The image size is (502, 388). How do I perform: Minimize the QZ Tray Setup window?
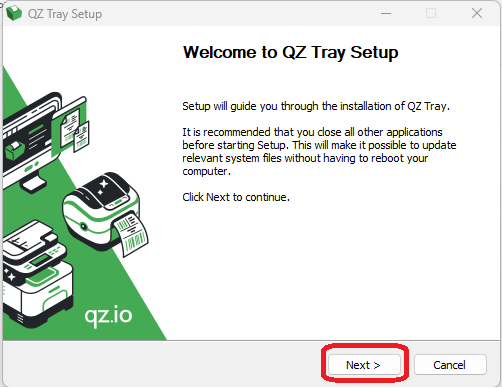point(386,13)
